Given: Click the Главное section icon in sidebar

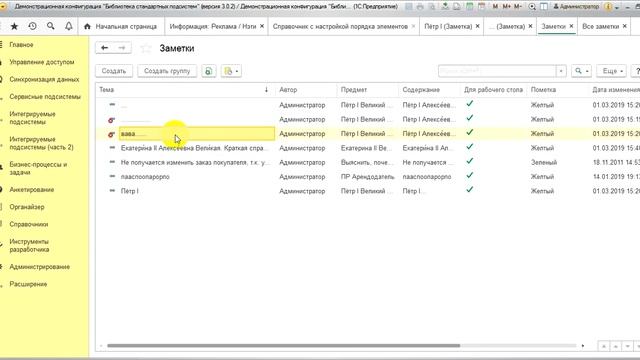Looking at the screenshot, I should click(2, 45).
